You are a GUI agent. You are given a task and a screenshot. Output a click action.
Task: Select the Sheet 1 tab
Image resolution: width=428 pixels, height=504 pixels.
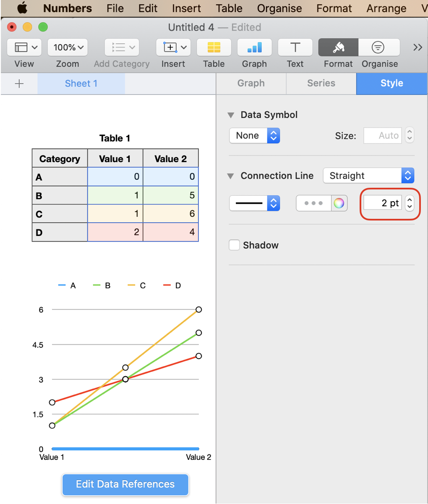[x=81, y=84]
